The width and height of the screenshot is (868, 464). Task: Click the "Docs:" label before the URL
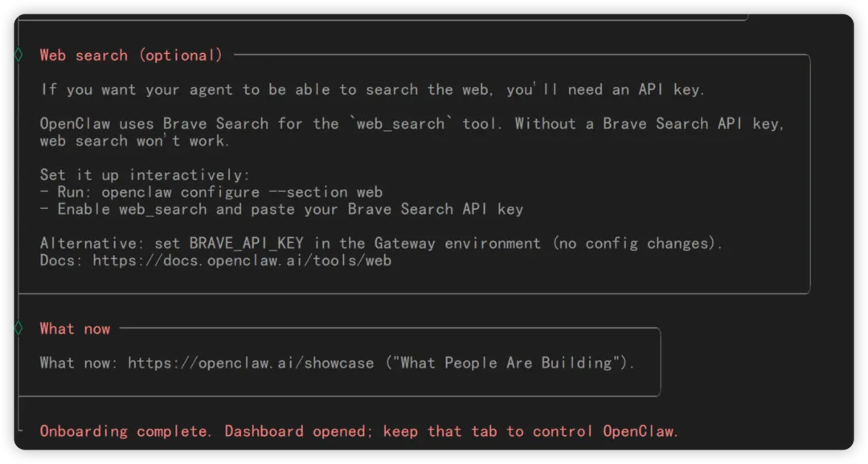[x=61, y=261]
